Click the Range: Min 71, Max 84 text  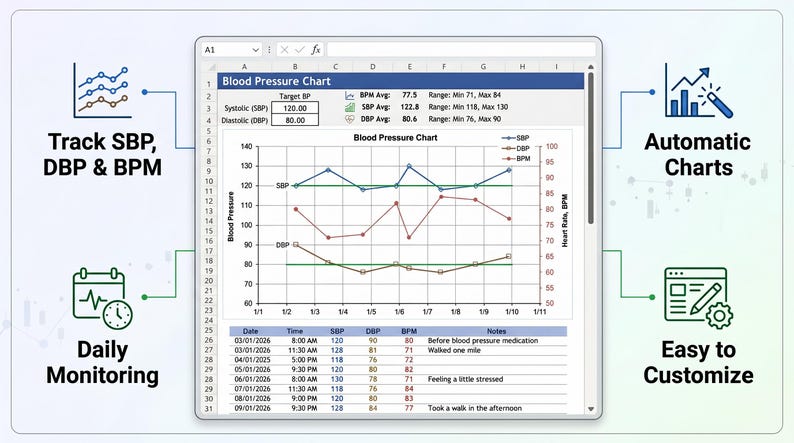click(x=464, y=95)
